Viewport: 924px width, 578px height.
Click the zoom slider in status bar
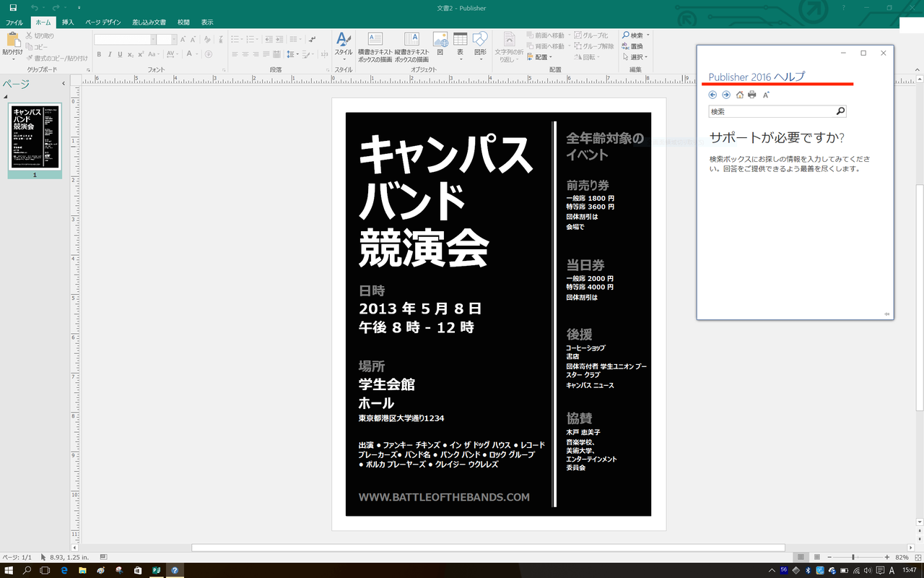[853, 557]
